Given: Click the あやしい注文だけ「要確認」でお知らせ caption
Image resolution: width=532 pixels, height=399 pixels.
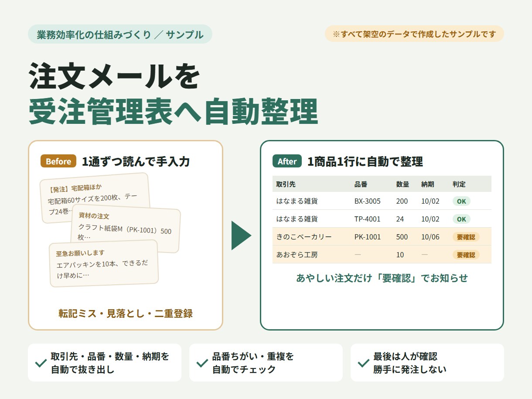Looking at the screenshot, I should click(x=382, y=278).
